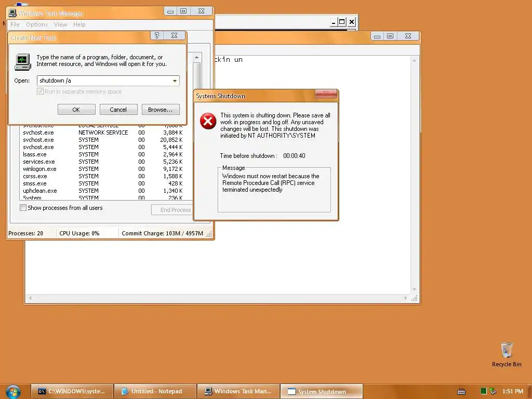Click the CPU Usage: 0% status entry
The image size is (532, 399).
pos(79,233)
